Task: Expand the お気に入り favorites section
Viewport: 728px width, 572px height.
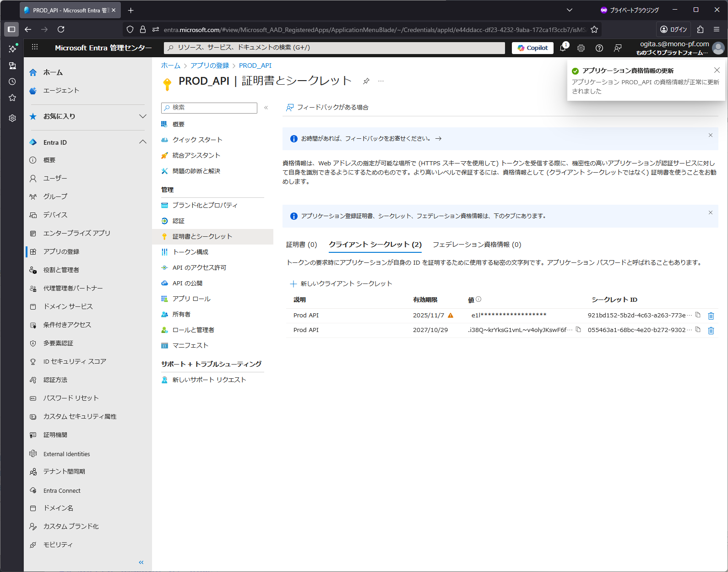Action: click(142, 116)
